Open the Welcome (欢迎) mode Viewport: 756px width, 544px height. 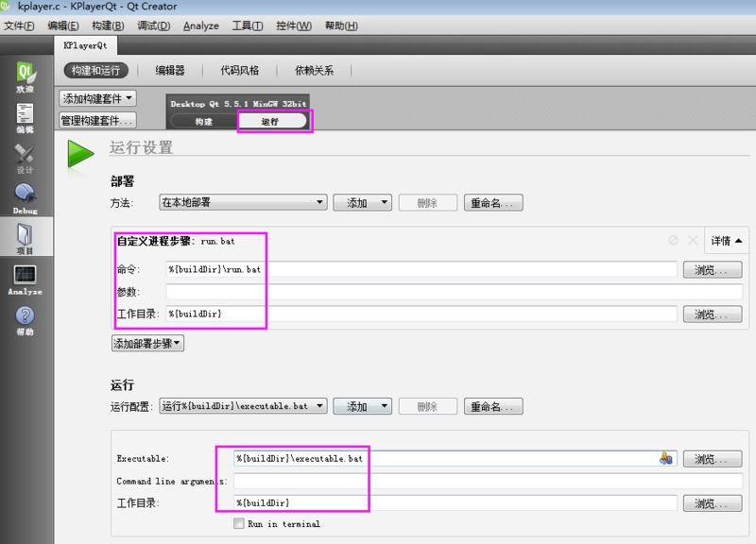[x=26, y=77]
